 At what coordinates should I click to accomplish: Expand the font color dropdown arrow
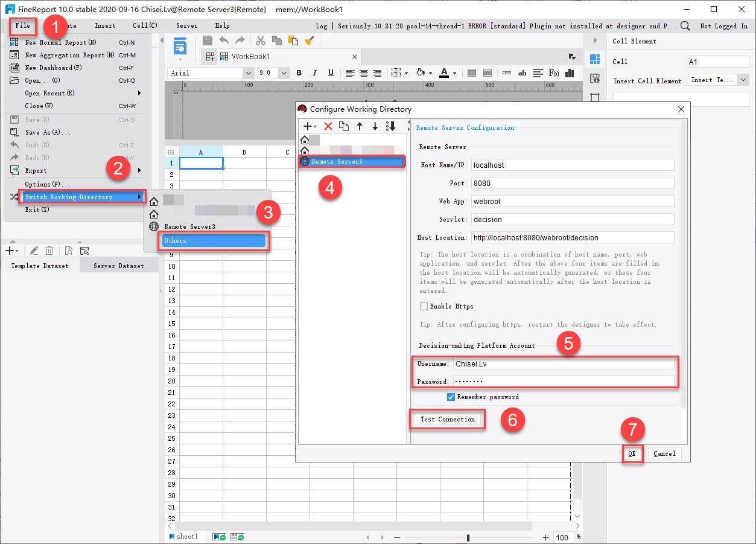tap(454, 72)
